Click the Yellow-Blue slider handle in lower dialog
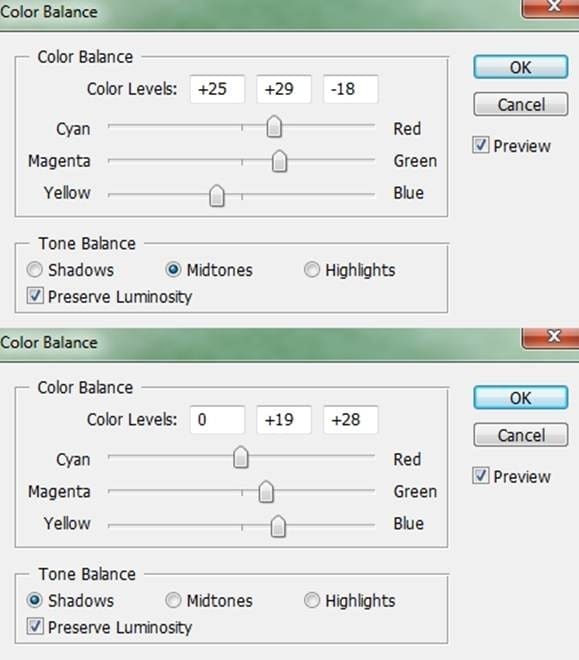579x660 pixels. coord(278,527)
